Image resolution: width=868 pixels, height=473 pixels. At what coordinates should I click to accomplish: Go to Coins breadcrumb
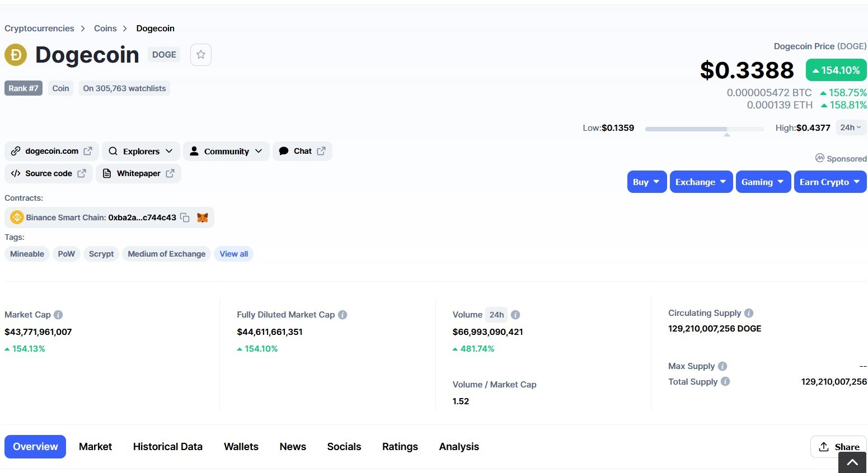click(105, 29)
